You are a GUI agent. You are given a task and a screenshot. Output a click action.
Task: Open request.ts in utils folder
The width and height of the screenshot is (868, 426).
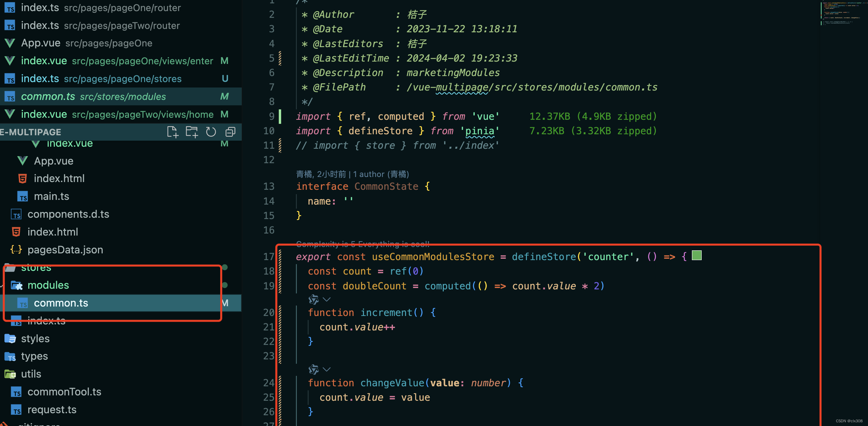click(121, 410)
